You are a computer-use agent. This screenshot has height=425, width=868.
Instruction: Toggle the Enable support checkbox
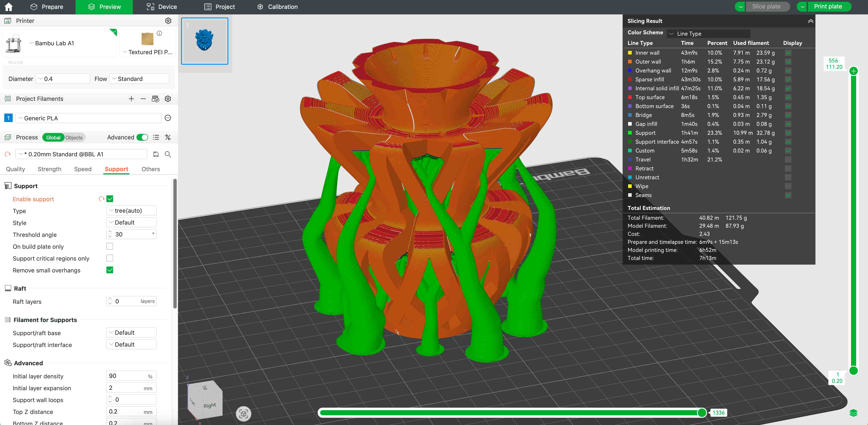coord(110,199)
